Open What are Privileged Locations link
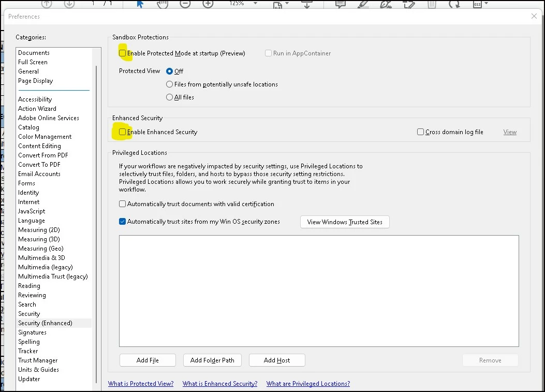 (x=308, y=384)
